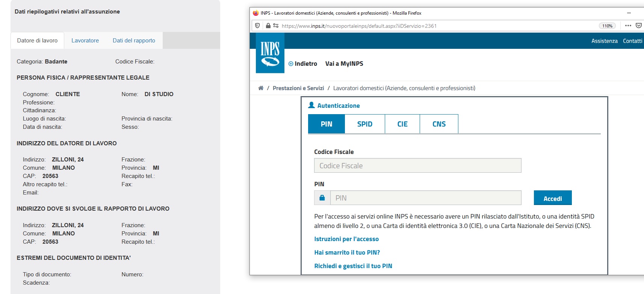Click Assistenza in the top bar
The image size is (644, 294).
click(605, 41)
